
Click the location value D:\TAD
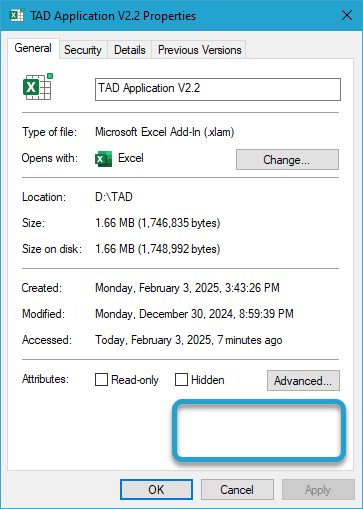tap(114, 197)
